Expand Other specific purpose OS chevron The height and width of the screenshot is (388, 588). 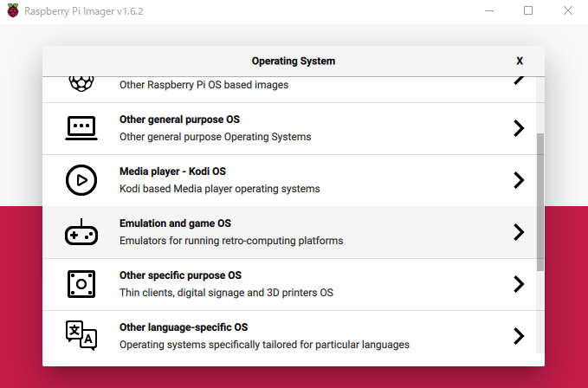(519, 284)
